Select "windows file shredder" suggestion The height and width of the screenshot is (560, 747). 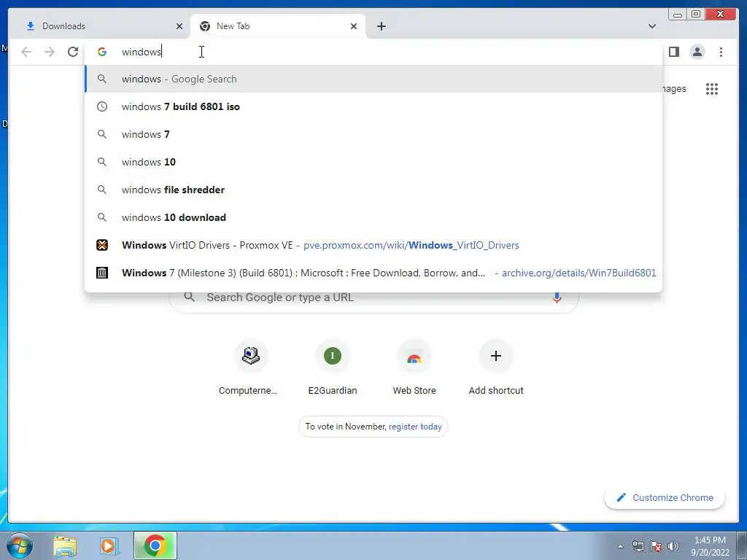373,190
